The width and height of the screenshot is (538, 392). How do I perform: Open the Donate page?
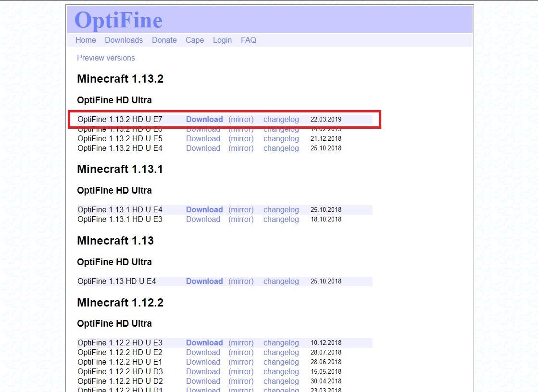coord(164,40)
